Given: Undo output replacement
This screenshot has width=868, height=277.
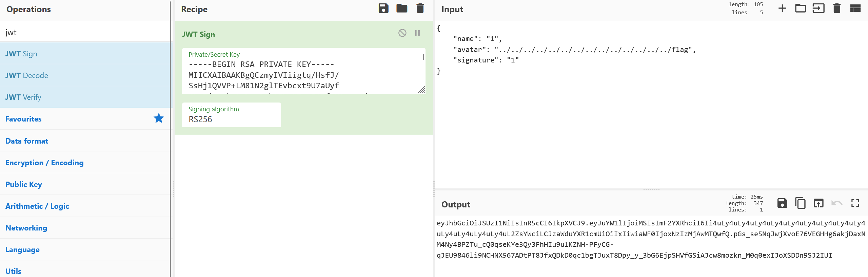Looking at the screenshot, I should coord(837,203).
